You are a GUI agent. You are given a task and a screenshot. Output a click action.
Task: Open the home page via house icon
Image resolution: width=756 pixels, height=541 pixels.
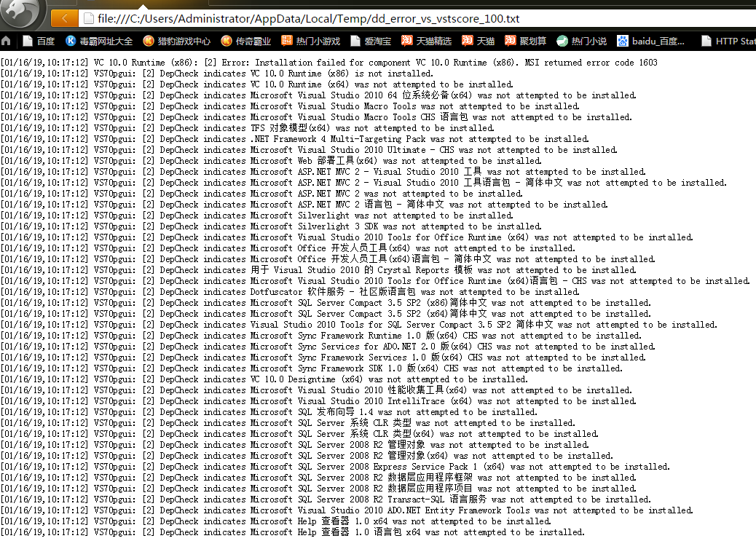coord(7,41)
